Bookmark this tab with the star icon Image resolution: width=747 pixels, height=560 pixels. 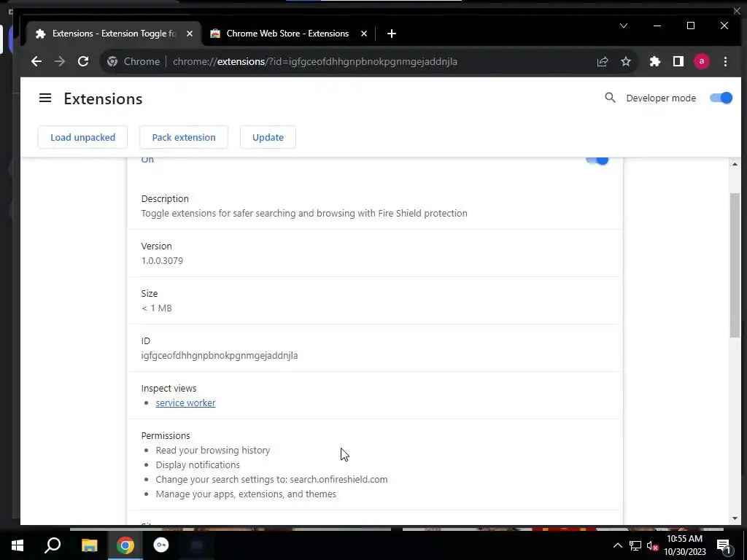tap(625, 61)
